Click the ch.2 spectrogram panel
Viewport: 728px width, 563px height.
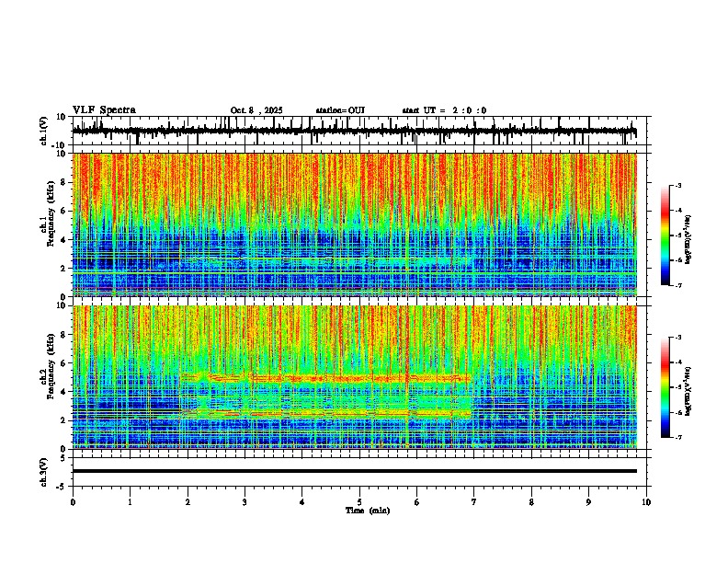355,377
